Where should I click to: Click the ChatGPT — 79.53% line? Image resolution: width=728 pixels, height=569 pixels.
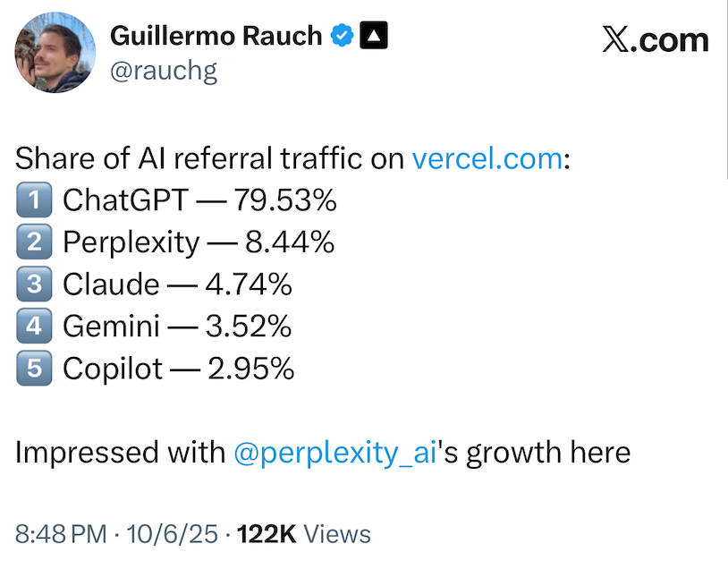point(199,201)
